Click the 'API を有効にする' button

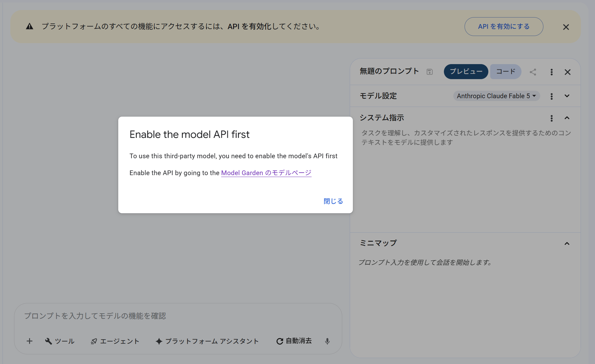coord(504,27)
